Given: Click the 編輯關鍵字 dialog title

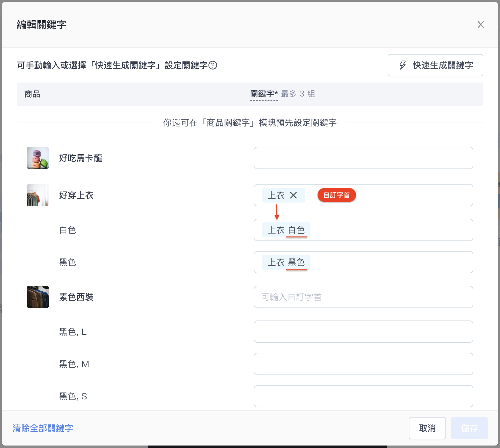Looking at the screenshot, I should [x=42, y=25].
